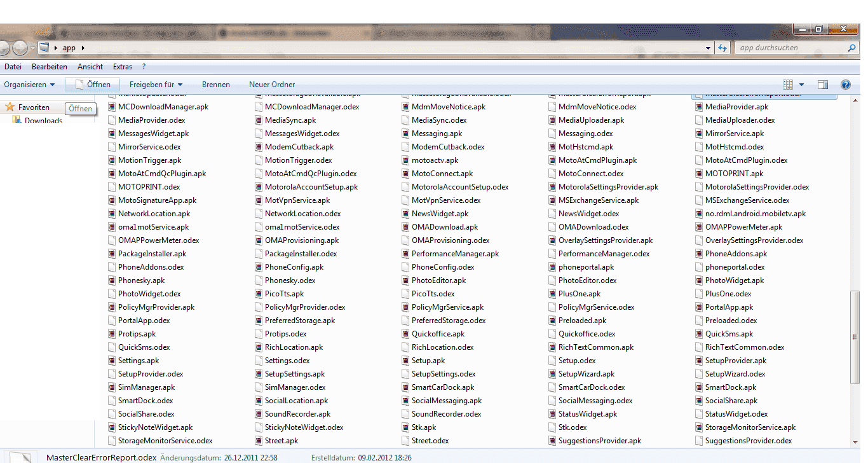Image resolution: width=868 pixels, height=463 pixels.
Task: Click the Downloads folder icon in sidebar
Action: pyautogui.click(x=17, y=121)
